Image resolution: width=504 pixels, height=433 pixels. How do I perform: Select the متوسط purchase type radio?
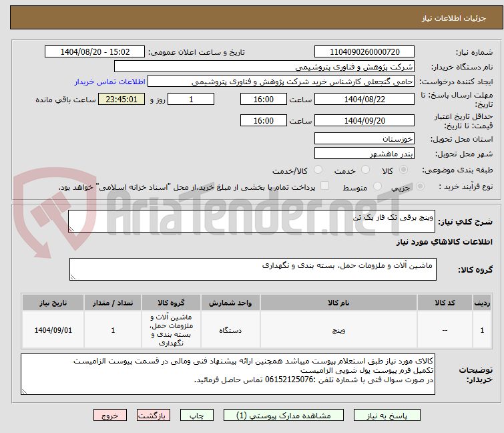377,186
